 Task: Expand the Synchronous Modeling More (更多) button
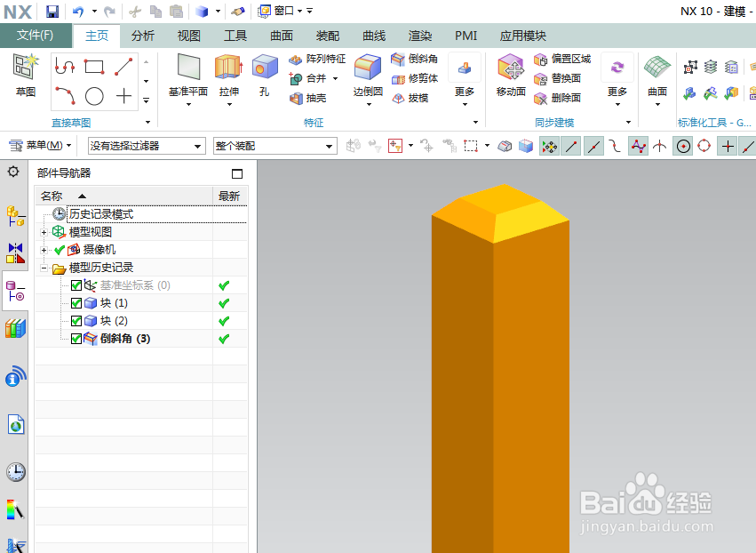pyautogui.click(x=617, y=82)
